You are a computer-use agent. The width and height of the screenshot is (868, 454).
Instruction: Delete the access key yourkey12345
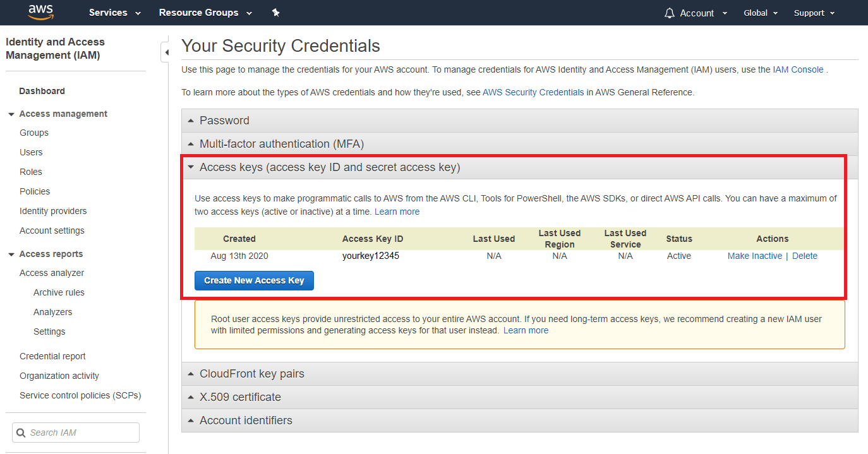pos(804,255)
